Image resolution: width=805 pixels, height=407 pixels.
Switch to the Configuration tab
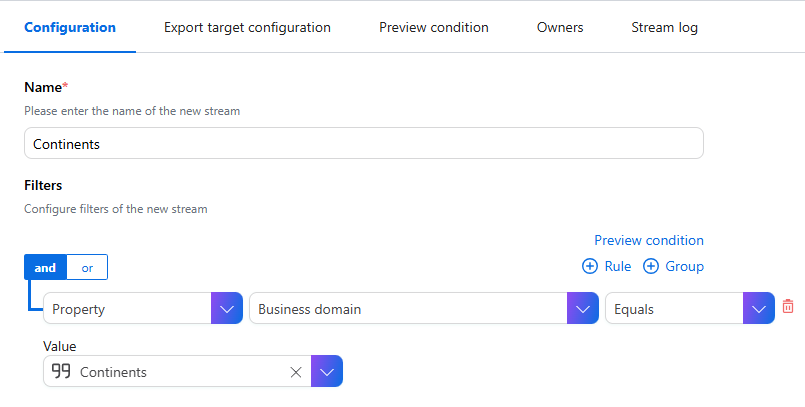point(70,27)
